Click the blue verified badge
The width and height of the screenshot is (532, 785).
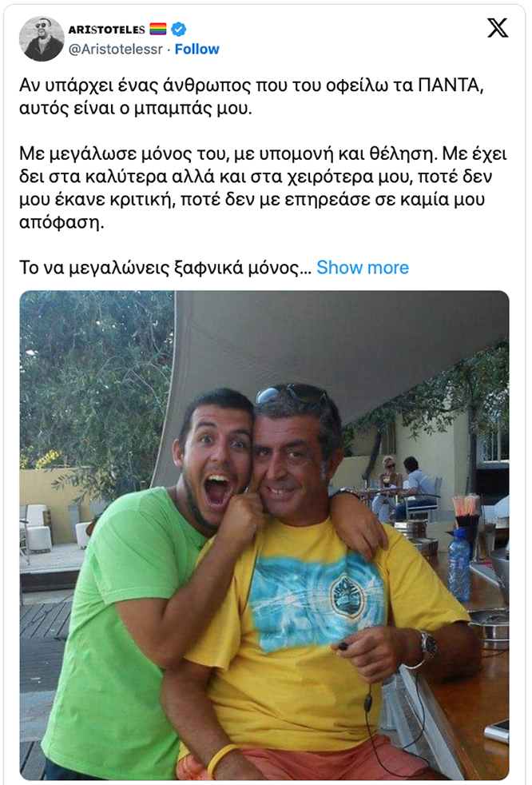[179, 29]
